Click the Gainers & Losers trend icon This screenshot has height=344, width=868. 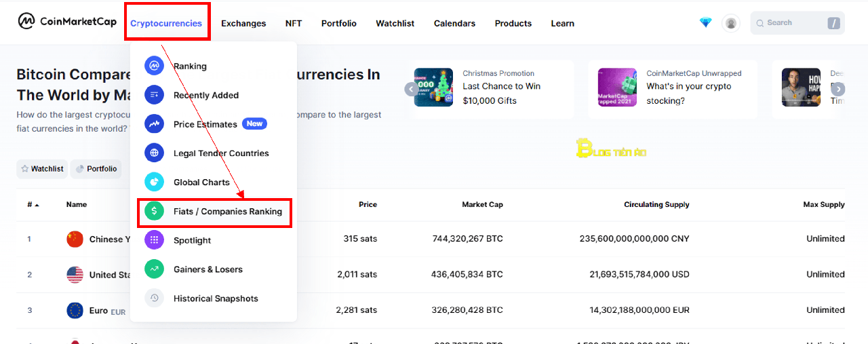[155, 269]
